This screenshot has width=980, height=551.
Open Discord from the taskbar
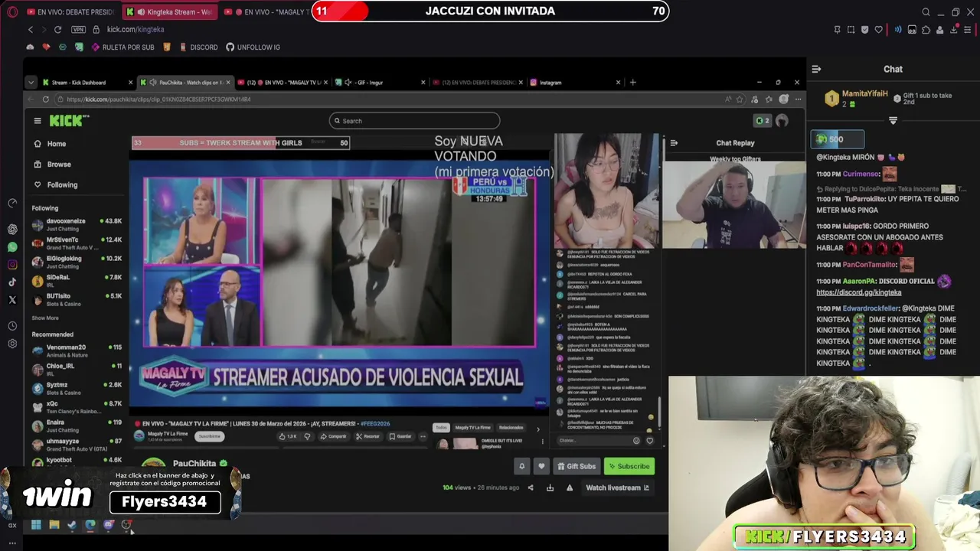tap(109, 525)
